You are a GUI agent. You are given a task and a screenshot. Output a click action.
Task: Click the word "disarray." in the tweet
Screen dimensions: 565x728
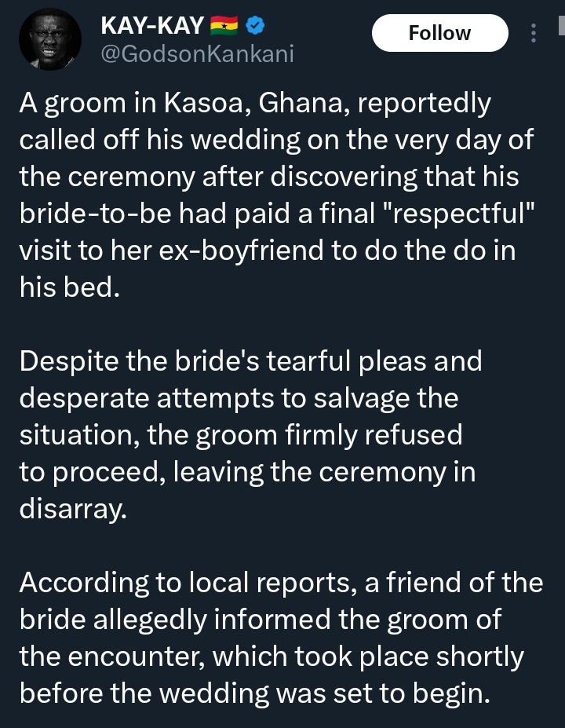(x=73, y=508)
